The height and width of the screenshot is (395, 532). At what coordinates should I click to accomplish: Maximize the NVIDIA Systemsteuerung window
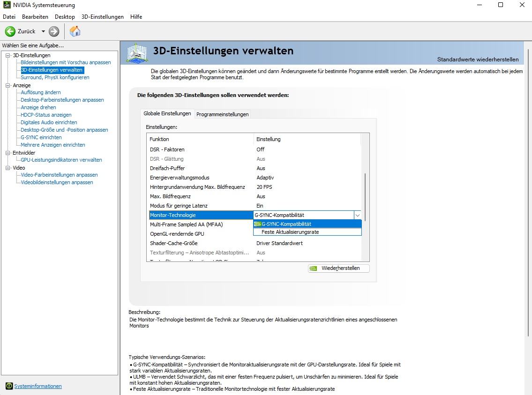pos(501,5)
